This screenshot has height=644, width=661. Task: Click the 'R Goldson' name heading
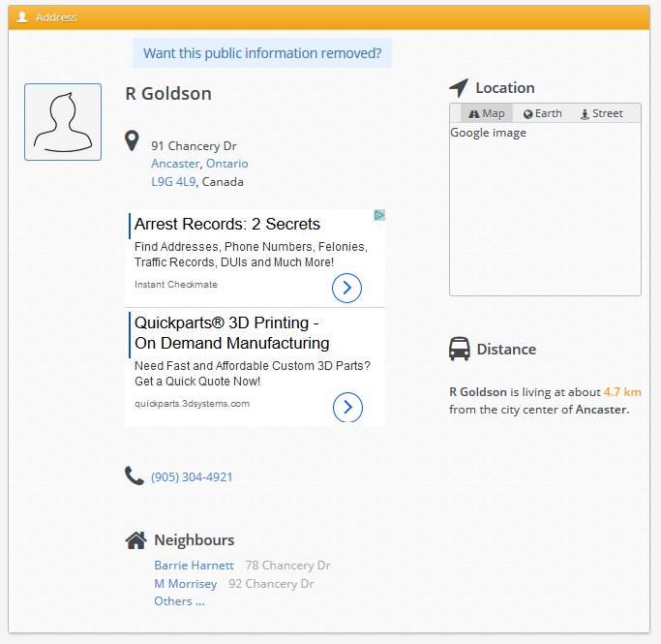[168, 94]
